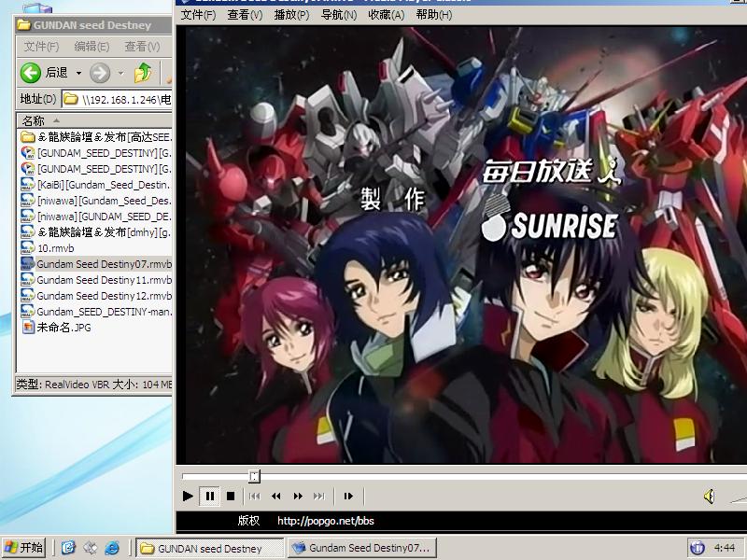Open 播放(P) menu in media player

point(291,15)
